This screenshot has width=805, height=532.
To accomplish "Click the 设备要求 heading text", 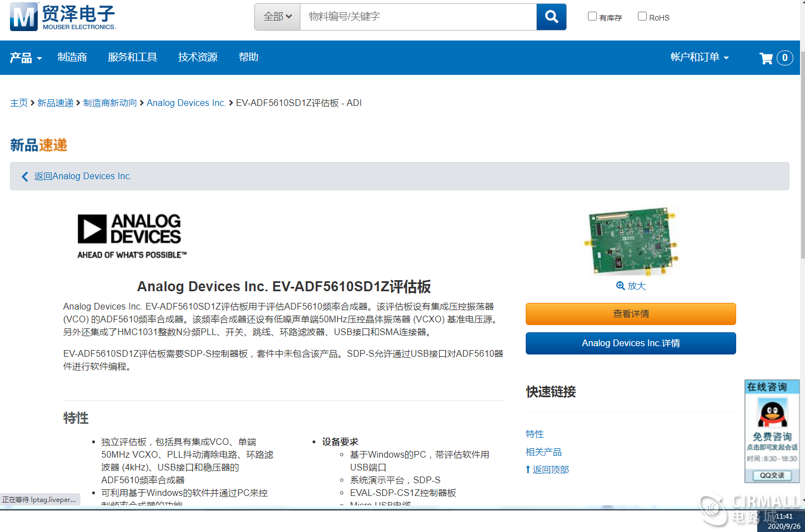I will click(340, 442).
